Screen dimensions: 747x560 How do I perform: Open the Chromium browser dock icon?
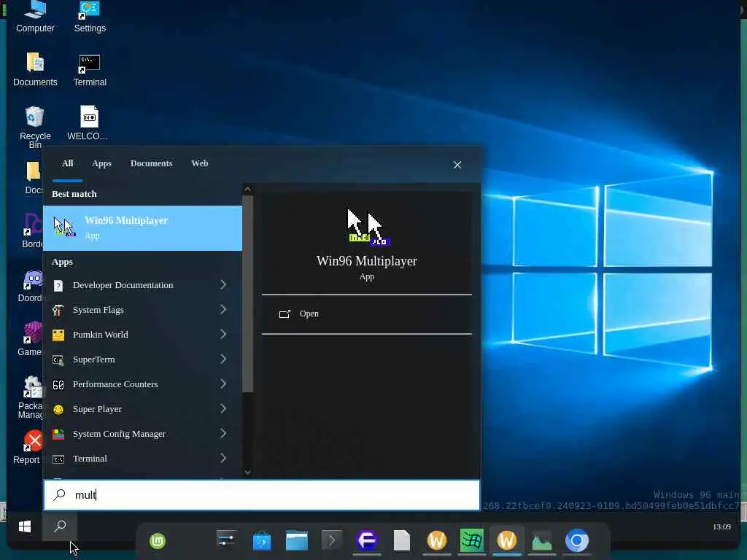point(577,540)
